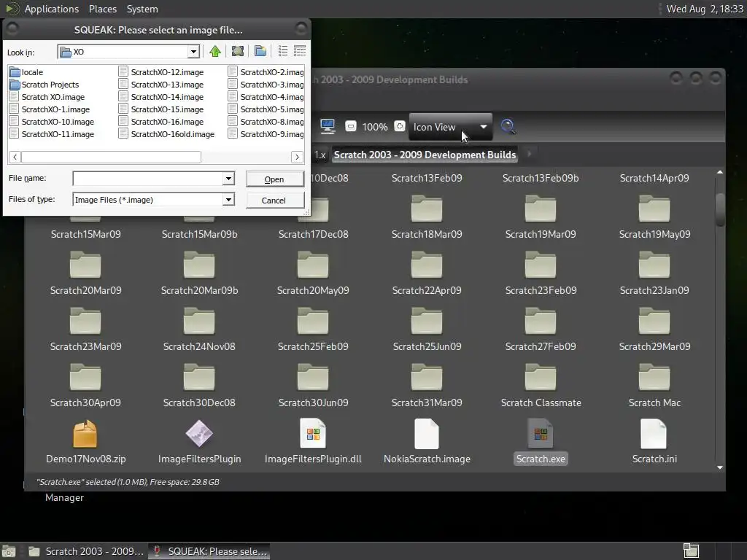Viewport: 747px width, 560px height.
Task: Select the Scratch Mac folder
Action: click(x=654, y=386)
